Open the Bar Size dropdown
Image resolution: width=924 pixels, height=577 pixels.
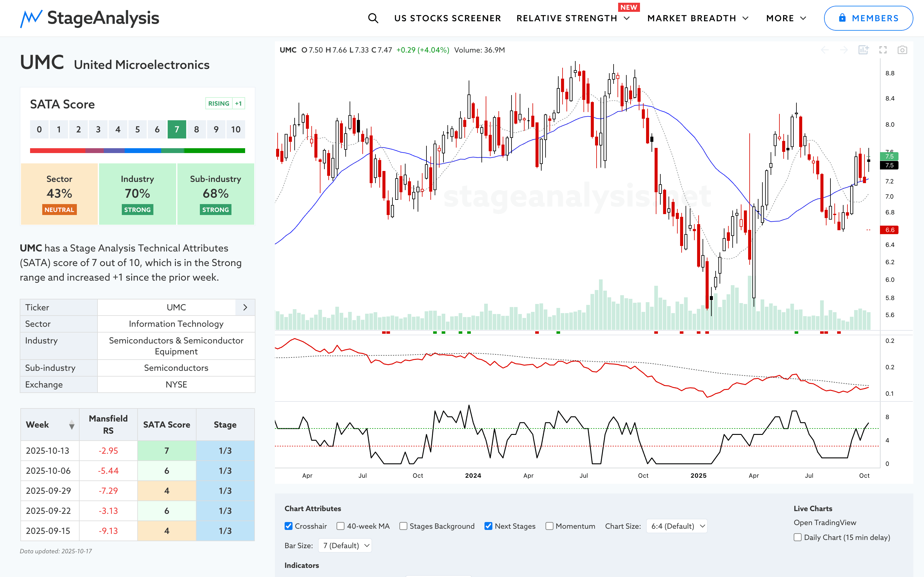pos(345,546)
